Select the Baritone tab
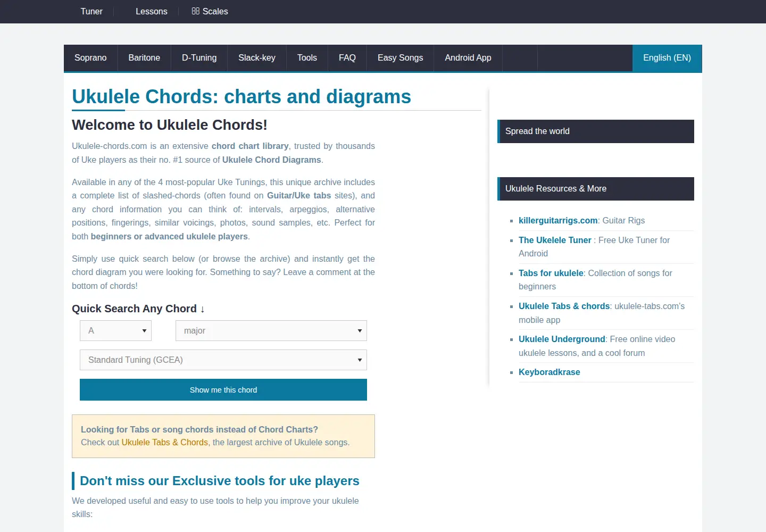 click(x=144, y=58)
